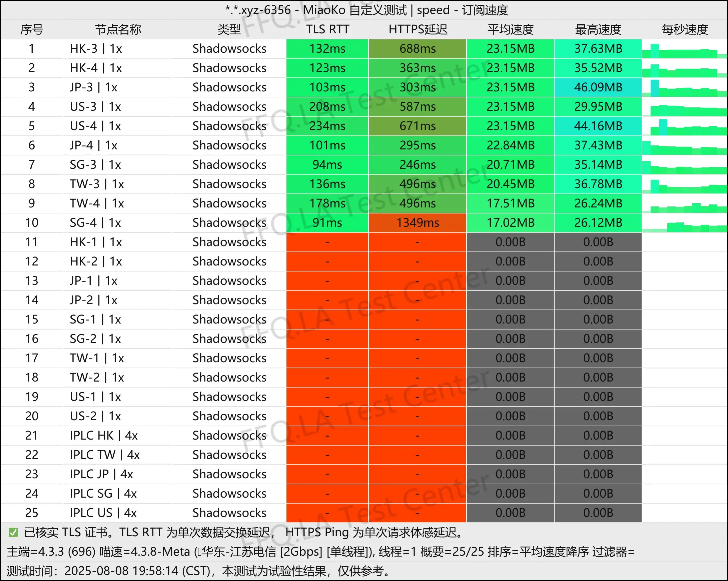Viewport: 728px width, 581px height.
Task: Click the 29.95MB max speed cell
Action: point(598,107)
